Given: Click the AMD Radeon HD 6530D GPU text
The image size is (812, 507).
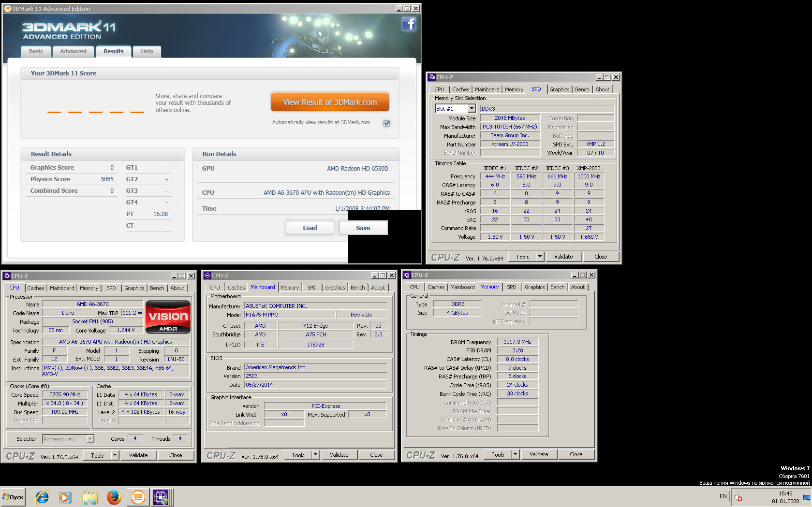Looking at the screenshot, I should [x=357, y=168].
